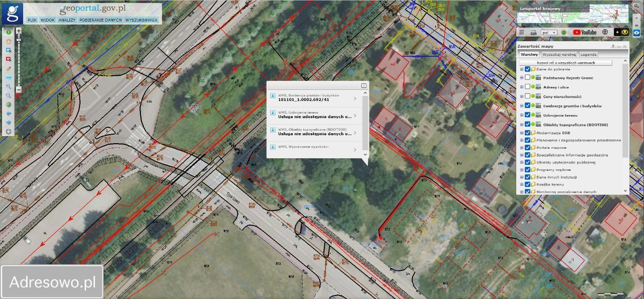Select the pencil drawing tool
Screen dimensions: 644x299
9,68
